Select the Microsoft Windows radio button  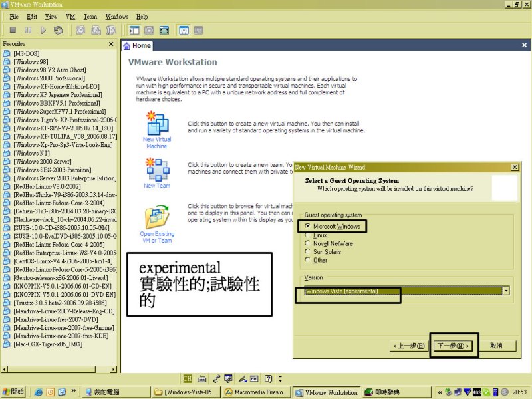click(307, 226)
